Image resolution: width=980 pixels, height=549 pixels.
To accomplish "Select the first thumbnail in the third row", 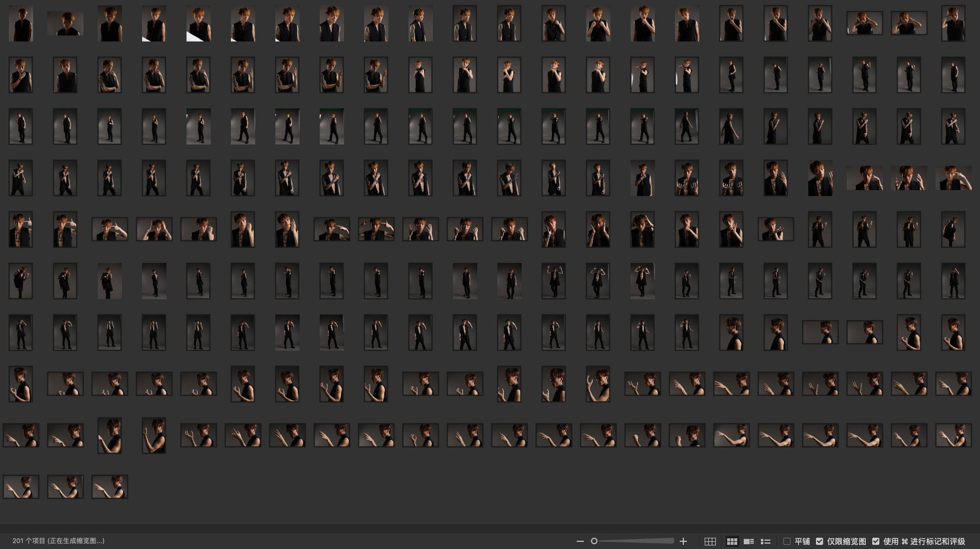I will coord(21,127).
